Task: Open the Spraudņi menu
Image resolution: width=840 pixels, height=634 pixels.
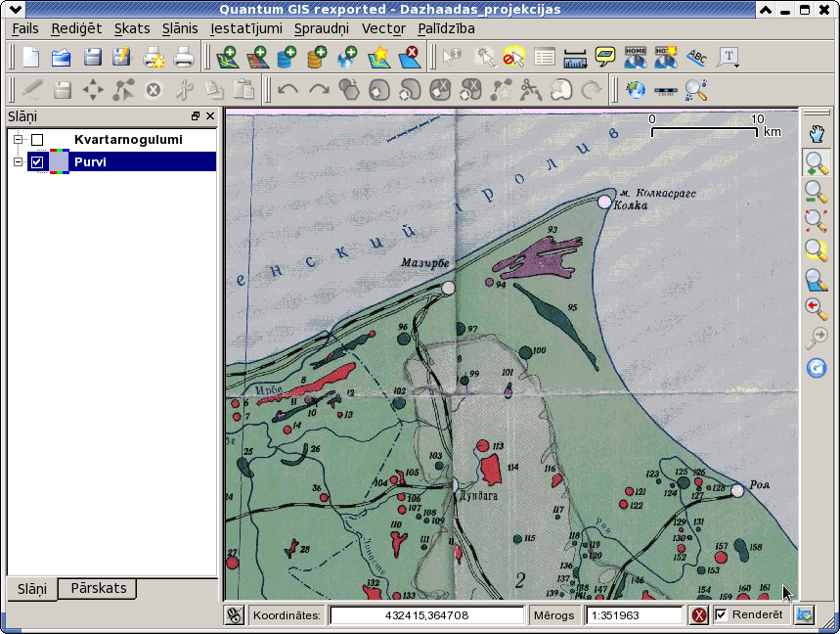Action: click(322, 28)
